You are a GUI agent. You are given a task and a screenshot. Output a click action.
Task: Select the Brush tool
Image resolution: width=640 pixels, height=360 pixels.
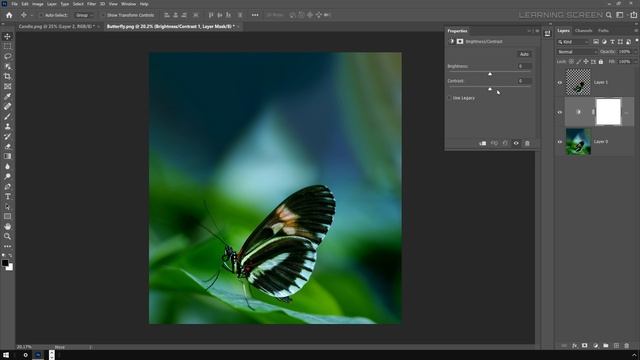[7, 116]
